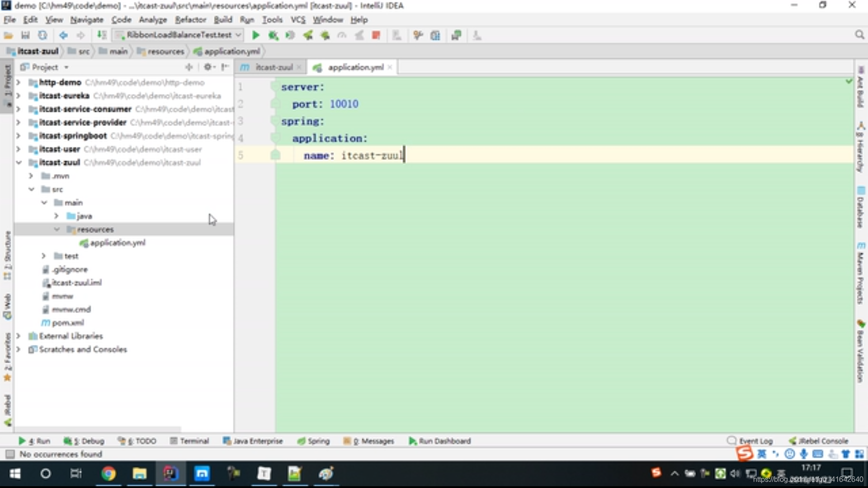868x488 pixels.
Task: Click the Project tree horizontal scrollbar
Action: click(x=97, y=429)
